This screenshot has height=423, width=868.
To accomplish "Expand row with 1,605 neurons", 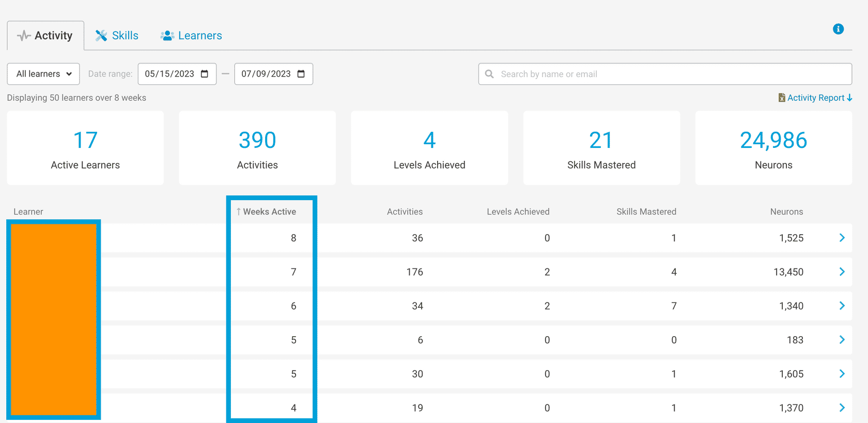I will pos(842,374).
